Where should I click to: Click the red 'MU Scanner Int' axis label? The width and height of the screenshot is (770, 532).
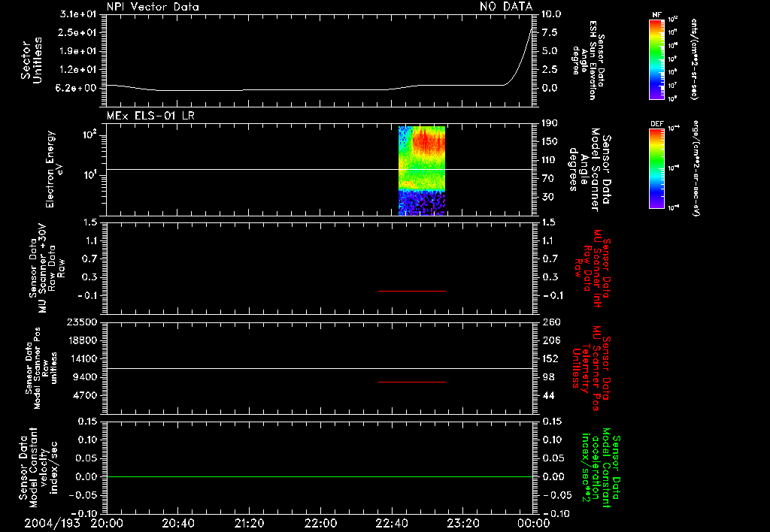click(x=593, y=268)
